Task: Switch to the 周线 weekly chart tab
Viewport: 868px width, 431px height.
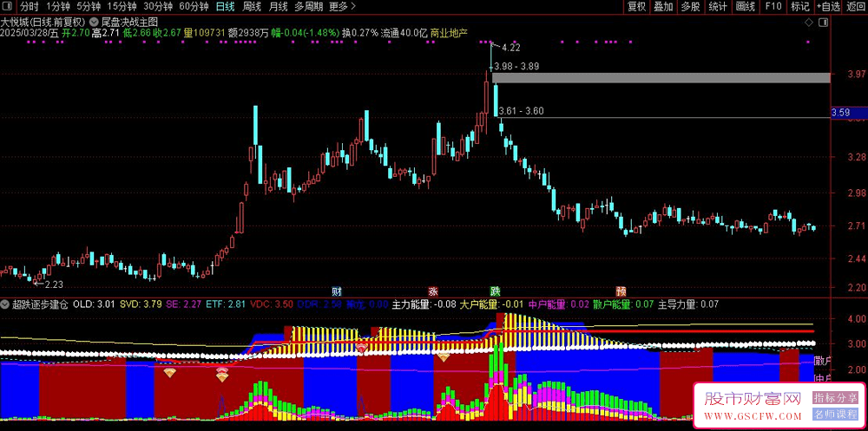Action: coord(252,7)
